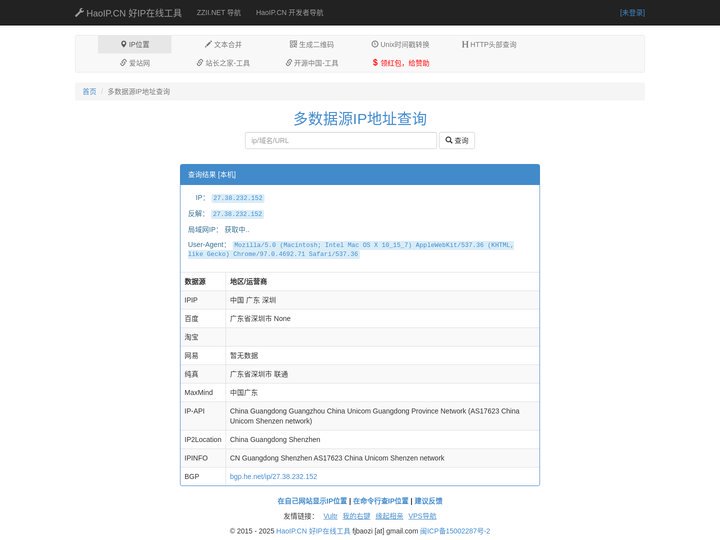Click the 百度 row value 广东省深圳市 None

pos(260,318)
